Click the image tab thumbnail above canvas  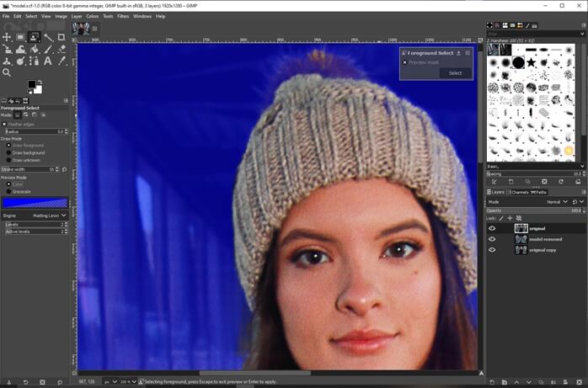click(x=81, y=29)
